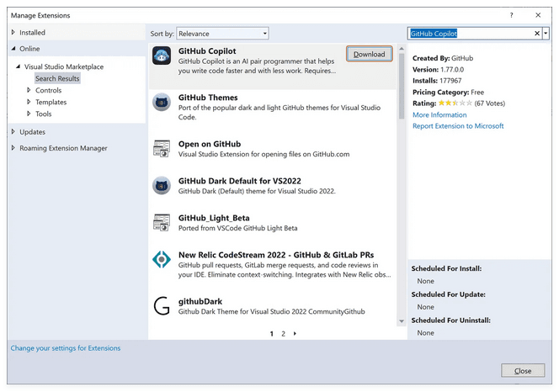This screenshot has width=559, height=392.
Task: Open Change your settings for Extensions link
Action: 66,348
